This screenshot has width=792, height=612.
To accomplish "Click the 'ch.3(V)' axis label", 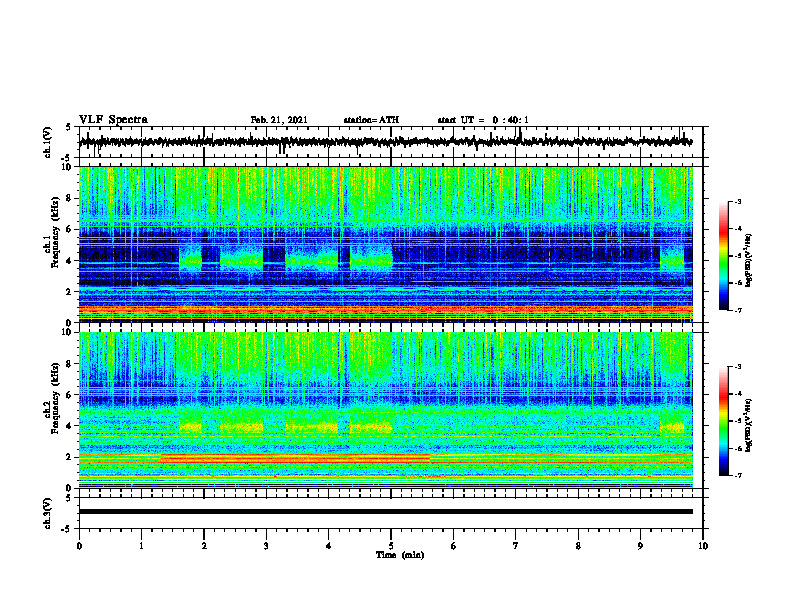I will click(x=48, y=513).
